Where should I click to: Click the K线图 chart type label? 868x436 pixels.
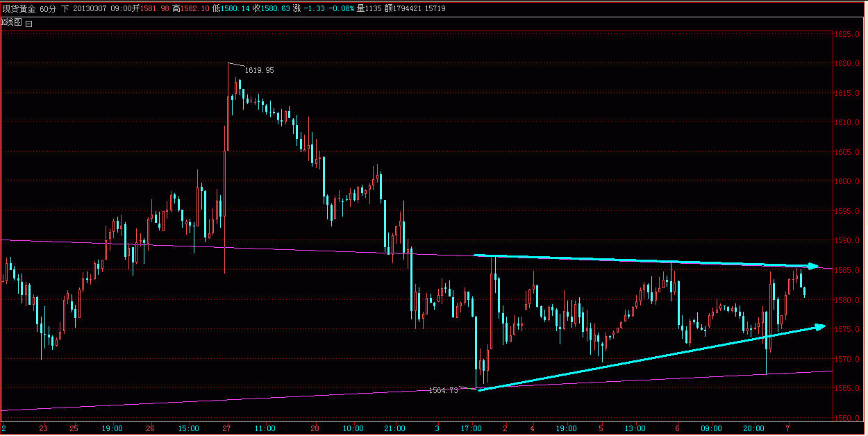click(12, 23)
